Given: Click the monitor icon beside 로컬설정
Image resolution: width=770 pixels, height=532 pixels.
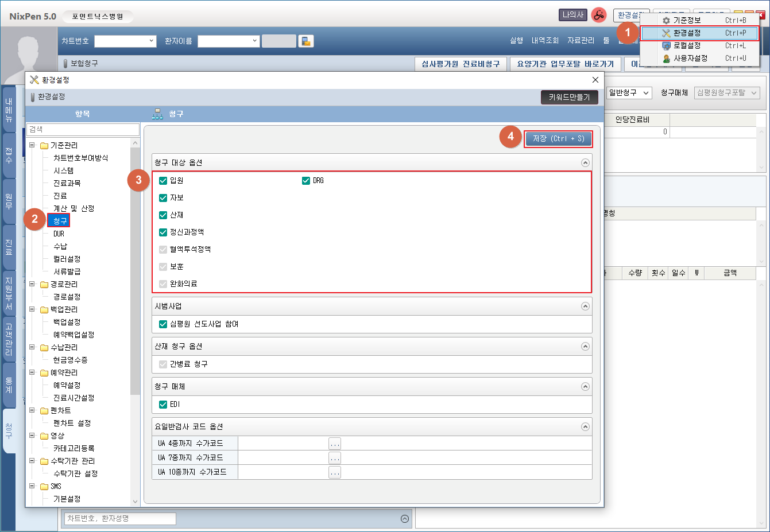Looking at the screenshot, I should 666,46.
